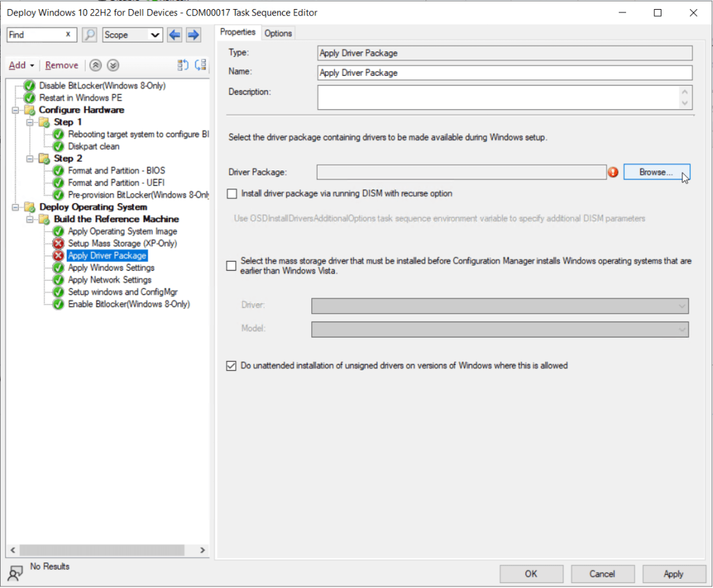Check the select mass storage driver option
This screenshot has width=713, height=588.
coord(232,265)
